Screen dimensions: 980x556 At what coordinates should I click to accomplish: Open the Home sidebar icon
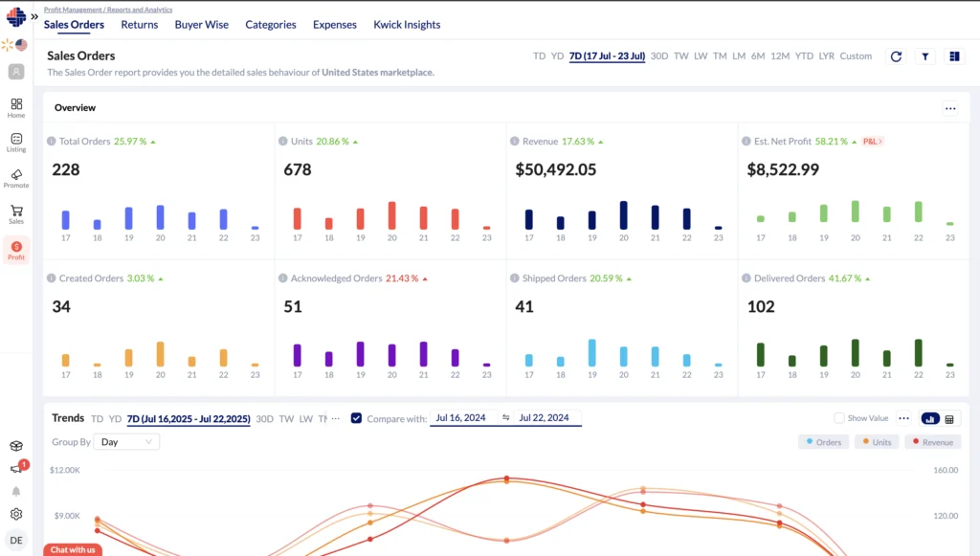coord(16,107)
